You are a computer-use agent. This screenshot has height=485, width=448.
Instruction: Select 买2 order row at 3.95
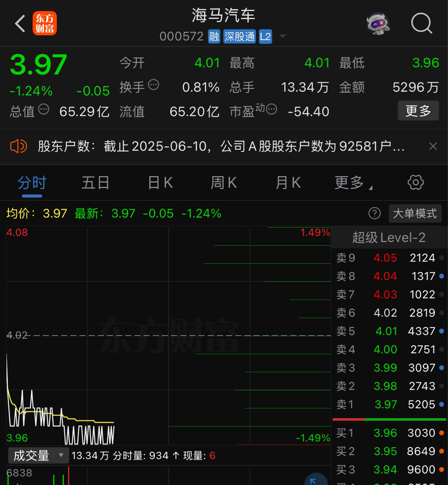(x=390, y=451)
